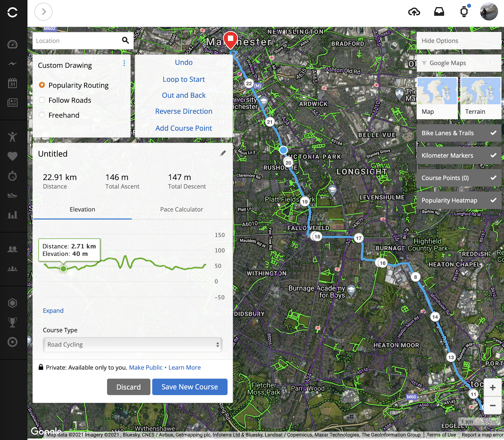504x440 pixels.
Task: Click the green point on elevation chart
Action: [x=63, y=269]
